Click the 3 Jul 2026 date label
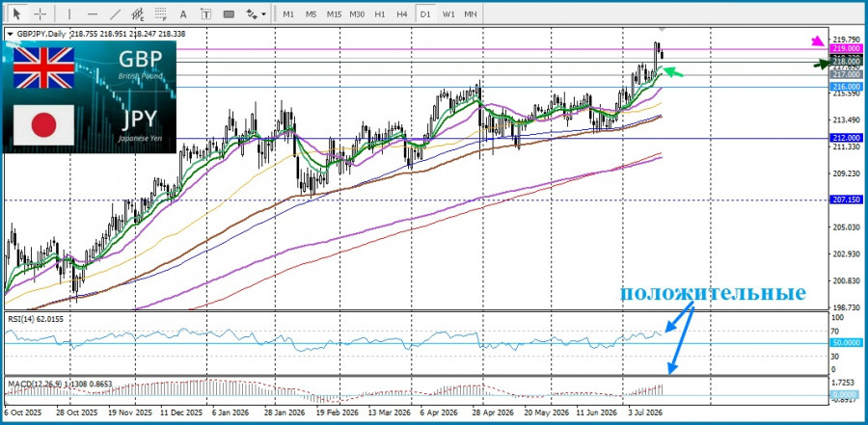Image resolution: width=868 pixels, height=425 pixels. pyautogui.click(x=645, y=412)
